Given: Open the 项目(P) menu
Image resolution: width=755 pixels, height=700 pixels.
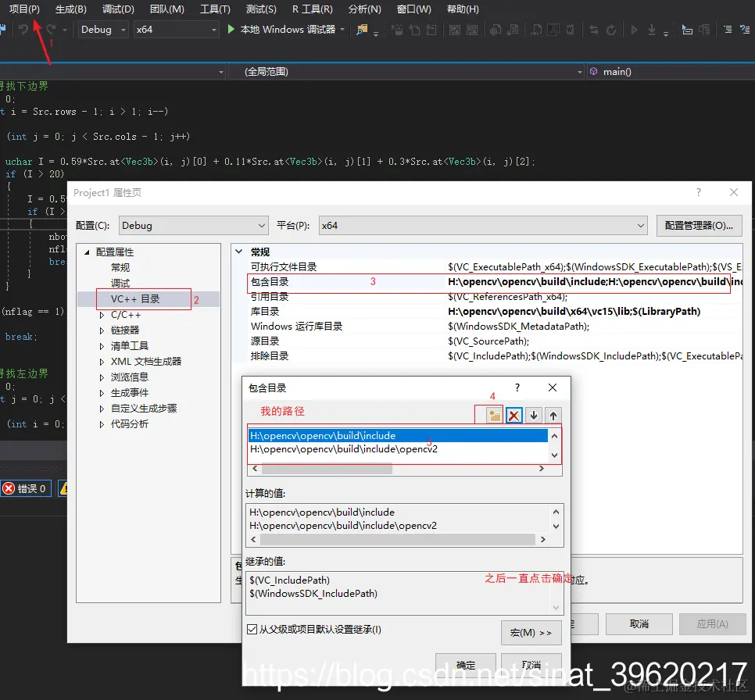Looking at the screenshot, I should (24, 9).
